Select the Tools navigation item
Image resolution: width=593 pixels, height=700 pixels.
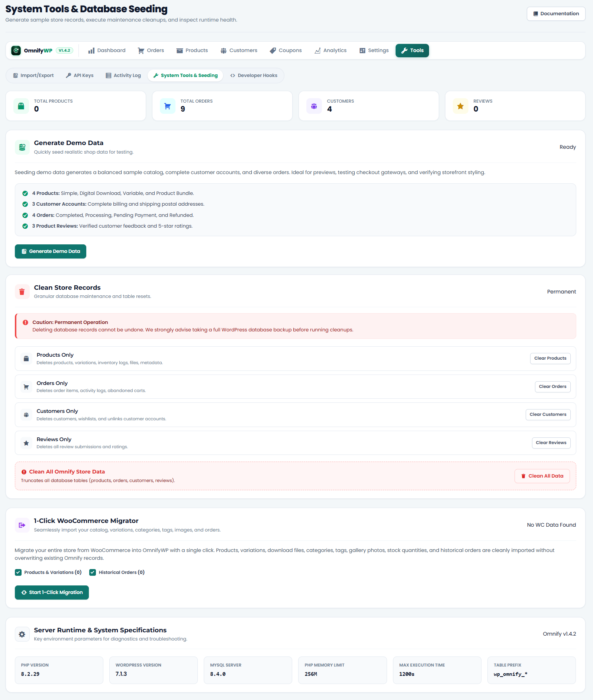[412, 51]
